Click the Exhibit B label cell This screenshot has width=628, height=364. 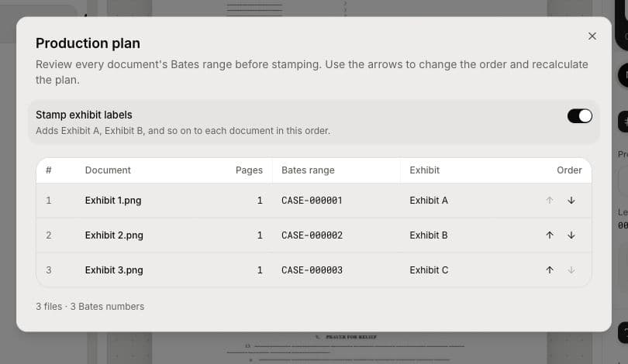coord(429,235)
